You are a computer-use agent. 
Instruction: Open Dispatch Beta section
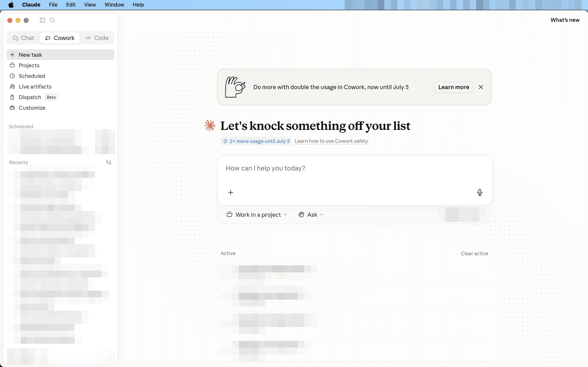click(60, 97)
